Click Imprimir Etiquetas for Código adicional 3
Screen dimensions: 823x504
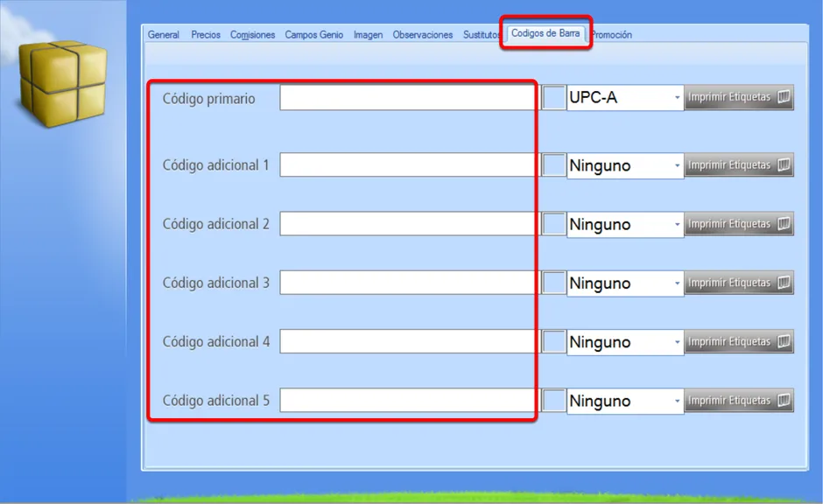[x=739, y=283]
